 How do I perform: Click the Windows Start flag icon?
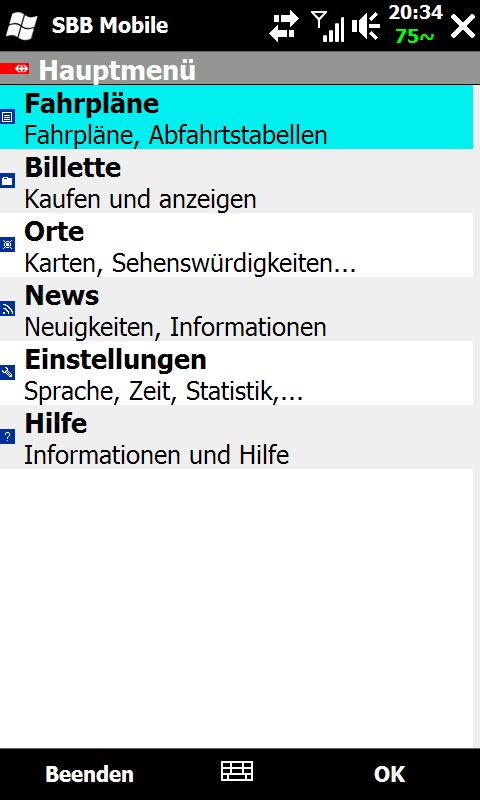pos(21,26)
